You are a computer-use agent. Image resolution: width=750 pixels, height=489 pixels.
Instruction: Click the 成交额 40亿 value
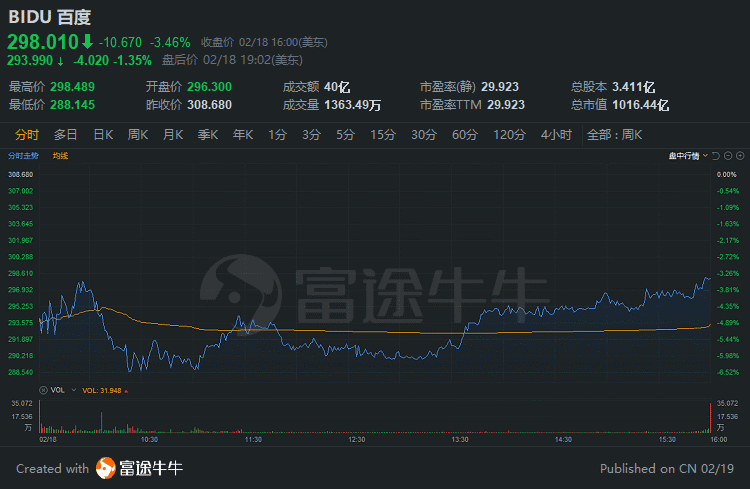(x=337, y=87)
